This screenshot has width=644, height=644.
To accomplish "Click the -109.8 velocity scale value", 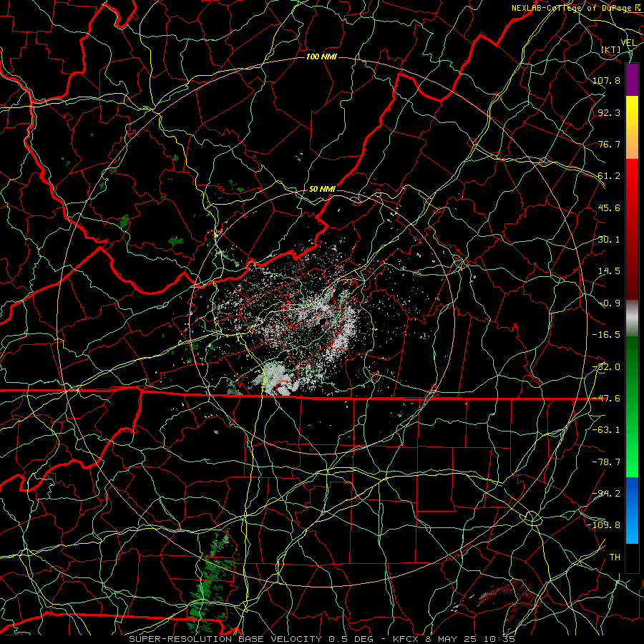I will click(603, 525).
